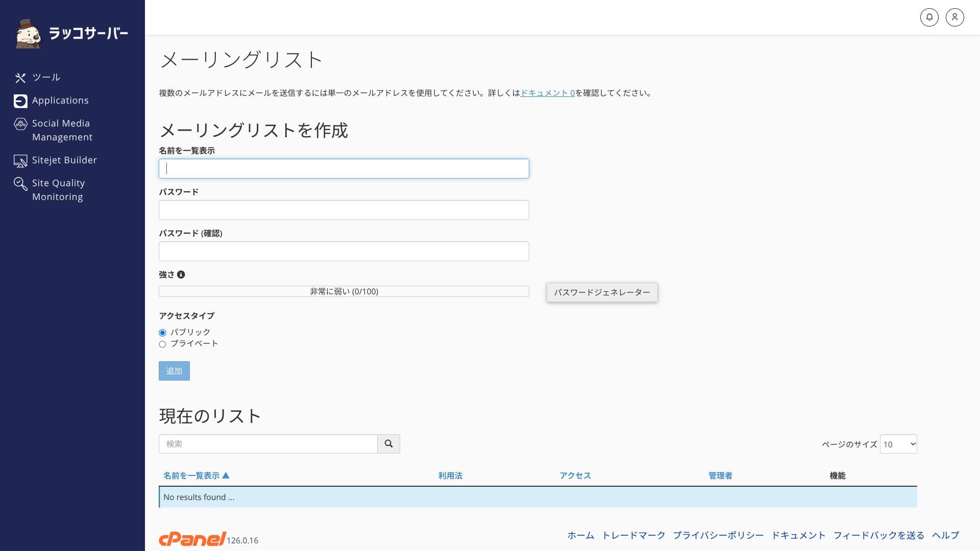Click the パスワード (確認) input field
This screenshot has height=551, width=980.
tap(344, 251)
